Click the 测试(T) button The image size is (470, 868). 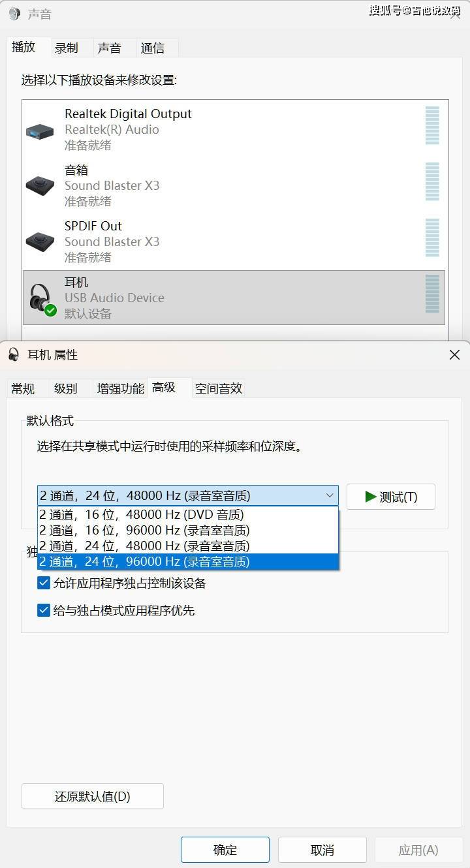391,497
